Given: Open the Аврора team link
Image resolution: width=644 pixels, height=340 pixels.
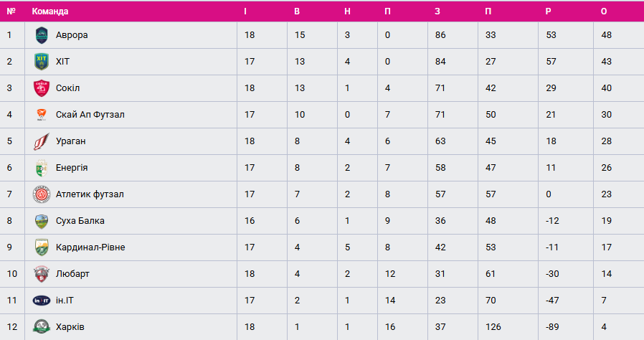Looking at the screenshot, I should coord(72,35).
